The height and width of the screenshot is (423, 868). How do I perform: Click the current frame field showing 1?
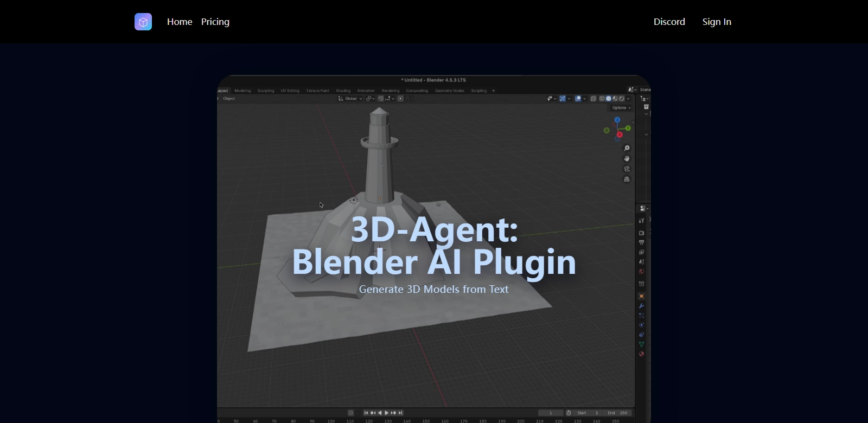(x=551, y=413)
